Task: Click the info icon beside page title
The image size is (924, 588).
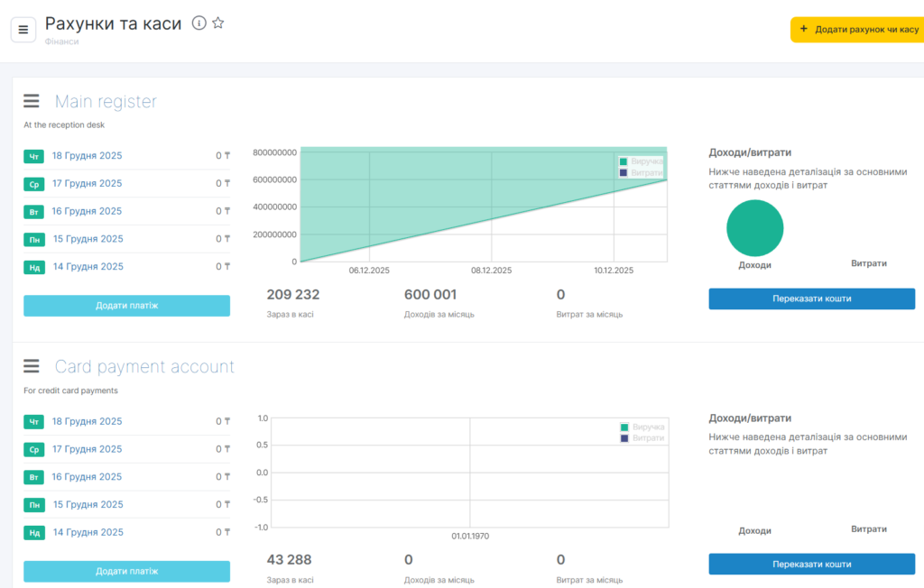Action: pyautogui.click(x=199, y=23)
